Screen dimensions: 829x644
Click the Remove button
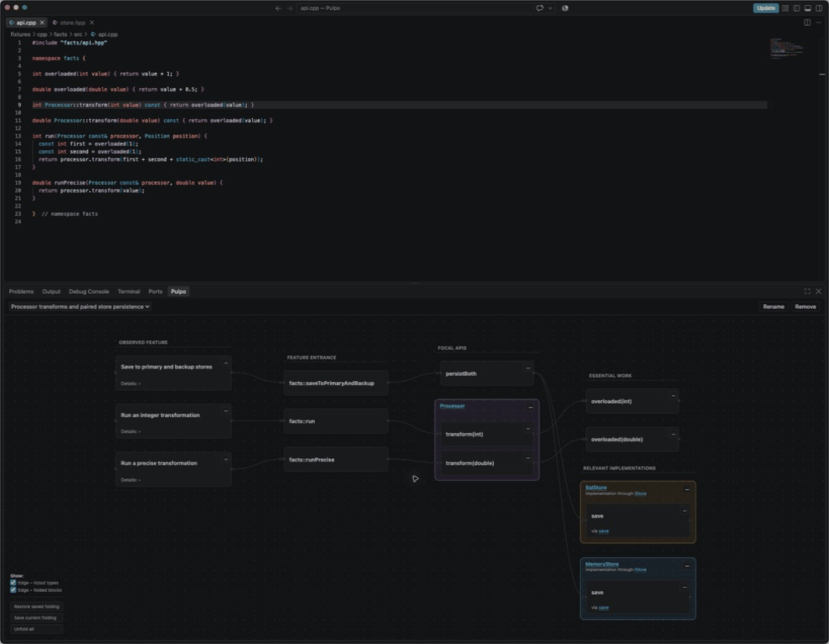point(806,307)
